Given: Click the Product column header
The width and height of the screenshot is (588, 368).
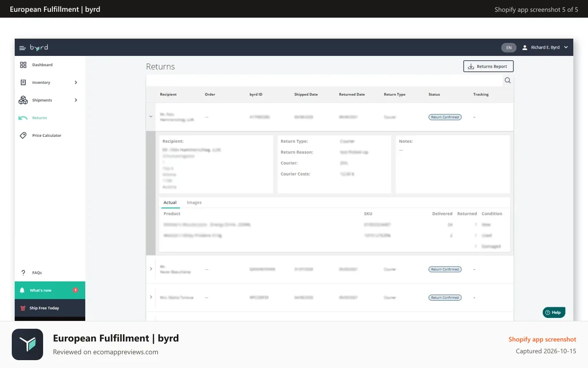Looking at the screenshot, I should tap(172, 214).
